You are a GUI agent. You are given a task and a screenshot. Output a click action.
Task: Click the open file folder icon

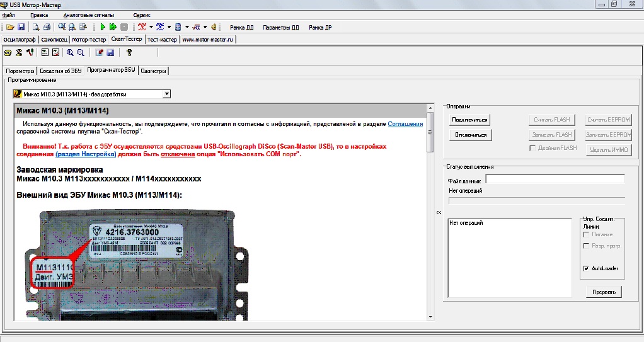[10, 27]
